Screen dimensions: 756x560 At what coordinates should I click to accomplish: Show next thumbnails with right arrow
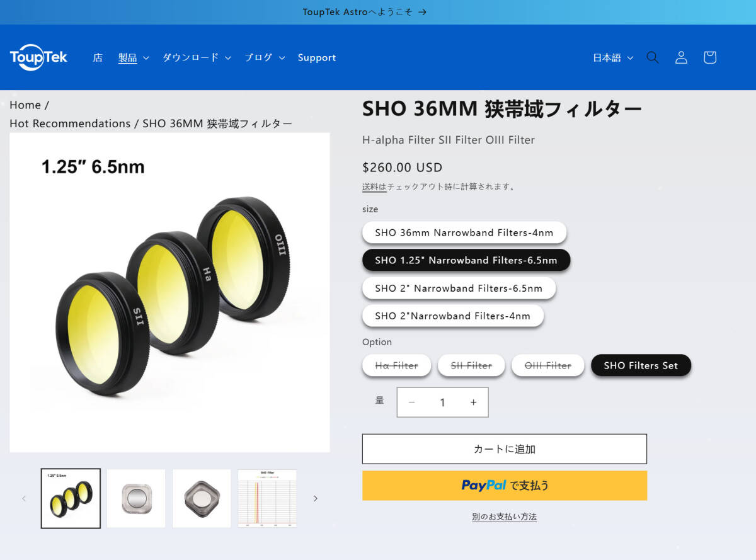tap(316, 498)
